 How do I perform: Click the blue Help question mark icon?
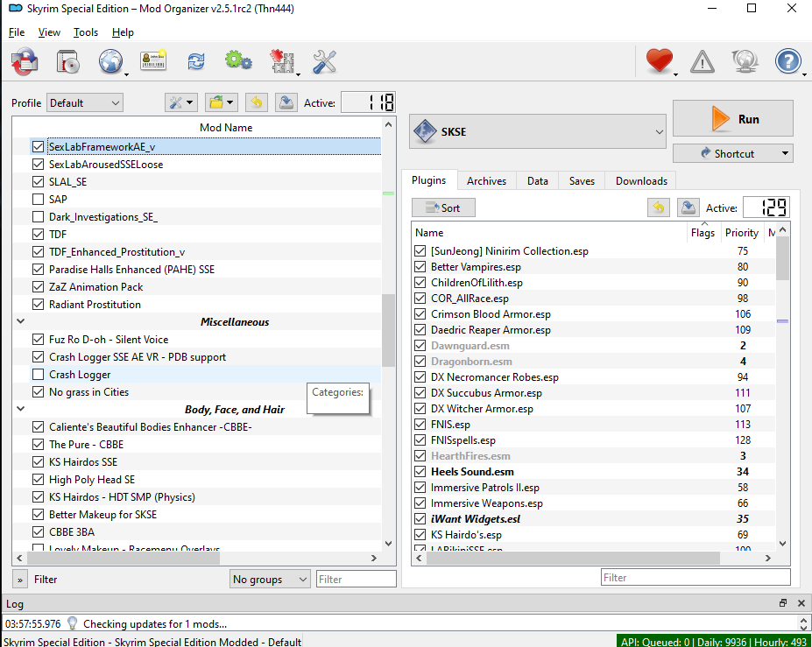(x=787, y=62)
